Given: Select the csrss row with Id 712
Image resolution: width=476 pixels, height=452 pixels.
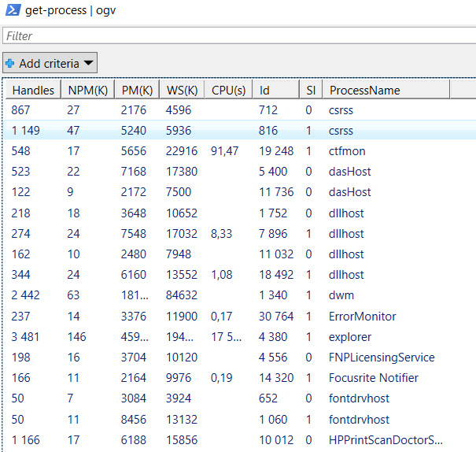Looking at the screenshot, I should pos(240,110).
